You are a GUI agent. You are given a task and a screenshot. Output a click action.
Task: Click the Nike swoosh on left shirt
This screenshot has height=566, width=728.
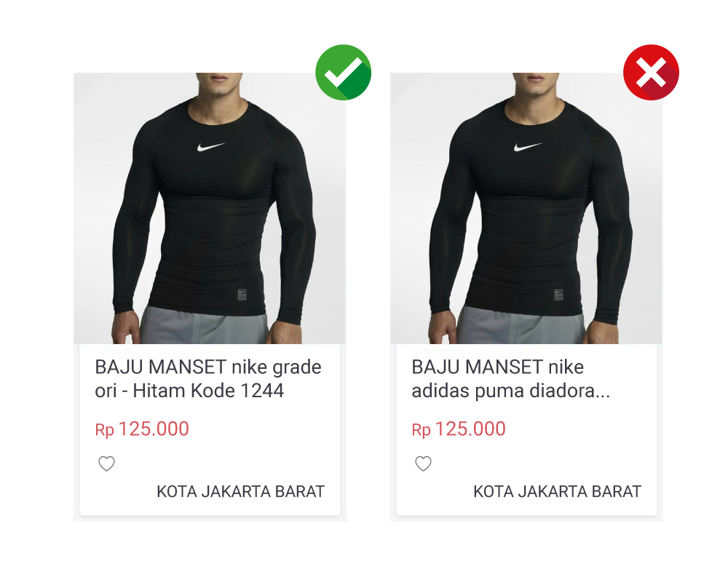(210, 147)
